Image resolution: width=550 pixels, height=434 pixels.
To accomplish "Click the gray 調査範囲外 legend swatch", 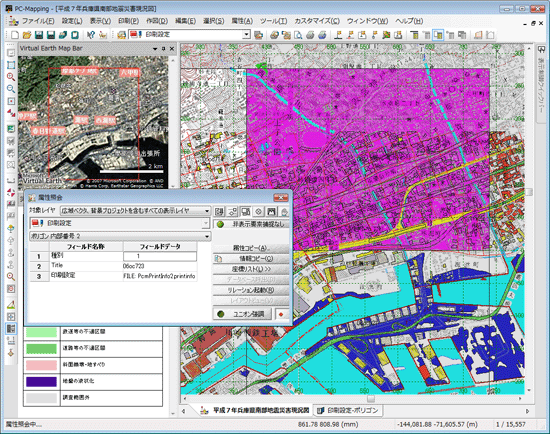I will point(41,398).
